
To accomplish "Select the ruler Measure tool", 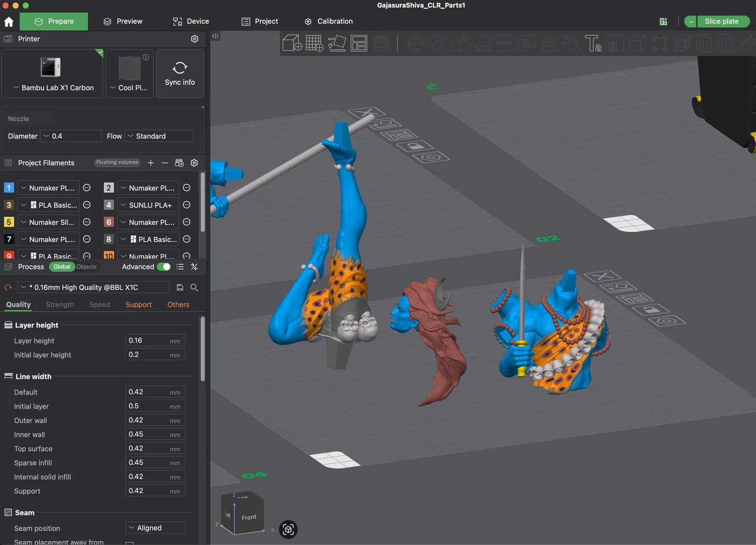I will (747, 43).
